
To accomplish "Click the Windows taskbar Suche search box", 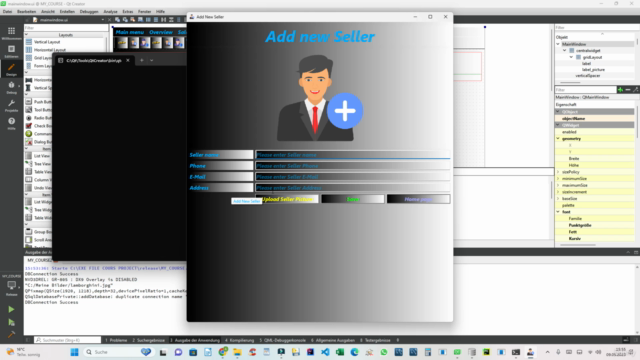I will click(118, 352).
